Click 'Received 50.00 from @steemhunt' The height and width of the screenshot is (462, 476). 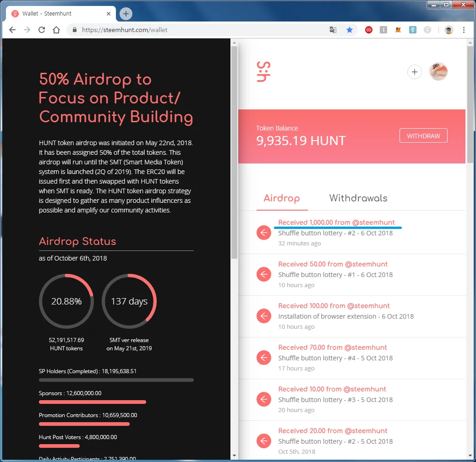point(333,264)
